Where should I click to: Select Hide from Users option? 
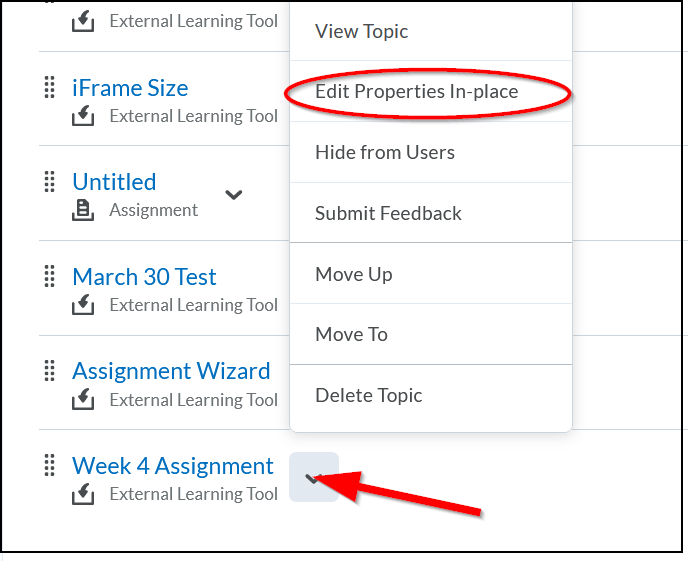(385, 152)
